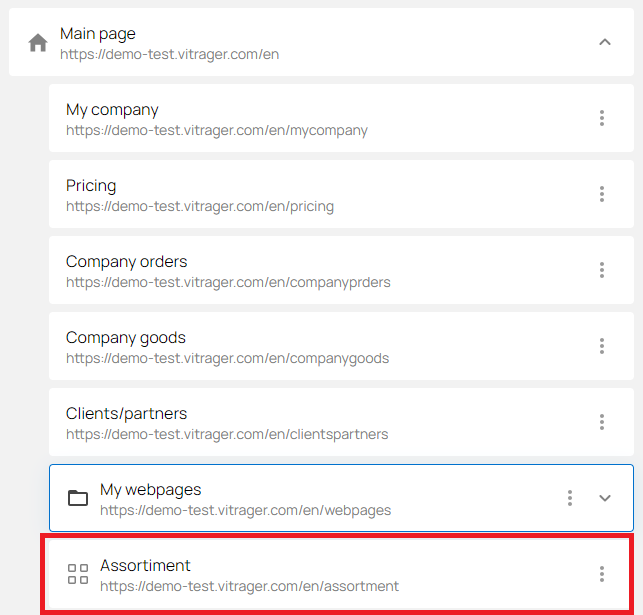Select the Company goods page title
The width and height of the screenshot is (643, 615).
click(x=125, y=338)
